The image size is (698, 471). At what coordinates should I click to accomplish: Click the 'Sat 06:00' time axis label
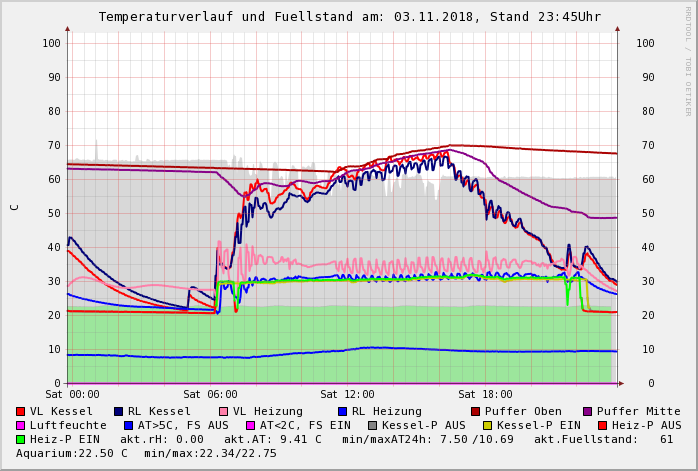(x=210, y=394)
